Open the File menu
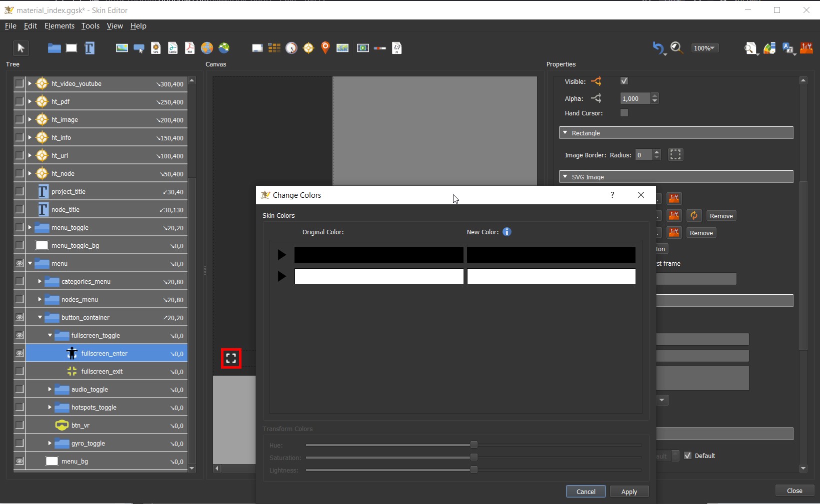The height and width of the screenshot is (504, 820). (10, 26)
